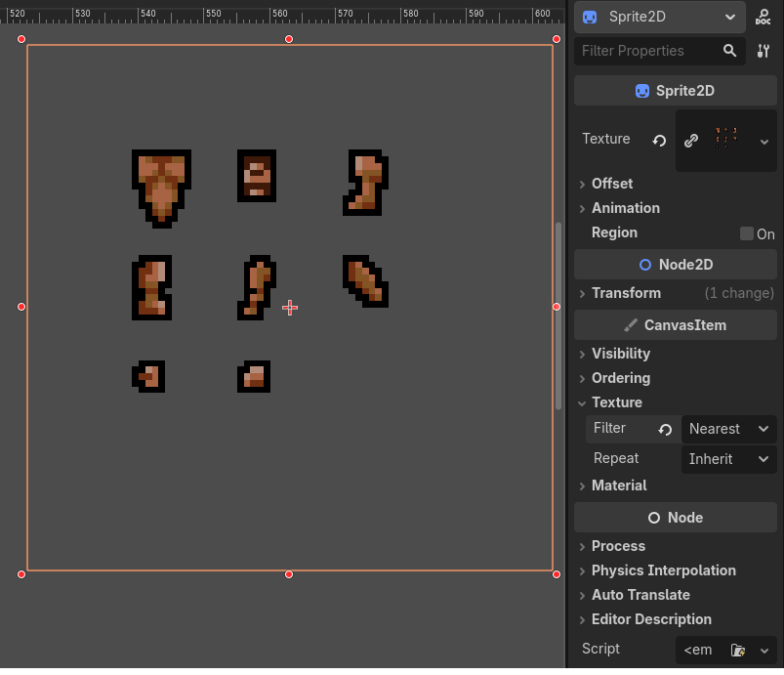Enable the Region On checkbox

coord(747,233)
